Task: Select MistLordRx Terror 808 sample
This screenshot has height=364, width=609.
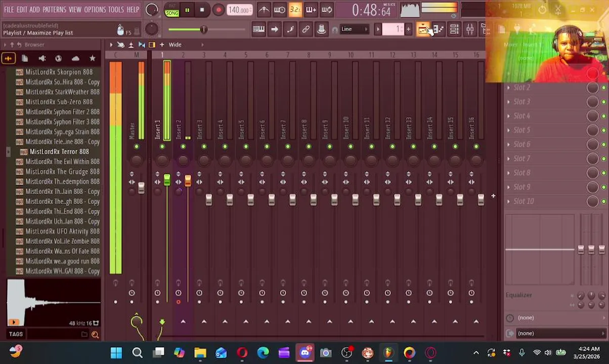Action: click(59, 152)
